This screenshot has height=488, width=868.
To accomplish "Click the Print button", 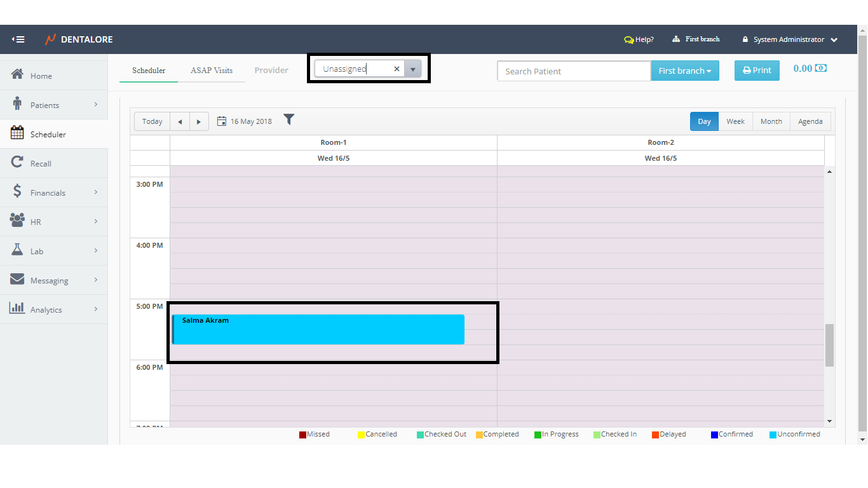I will pos(756,71).
